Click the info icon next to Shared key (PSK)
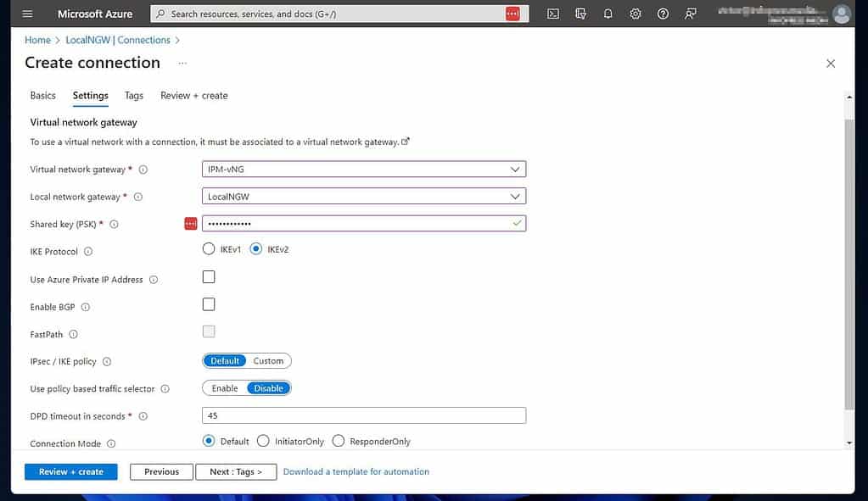 (114, 225)
